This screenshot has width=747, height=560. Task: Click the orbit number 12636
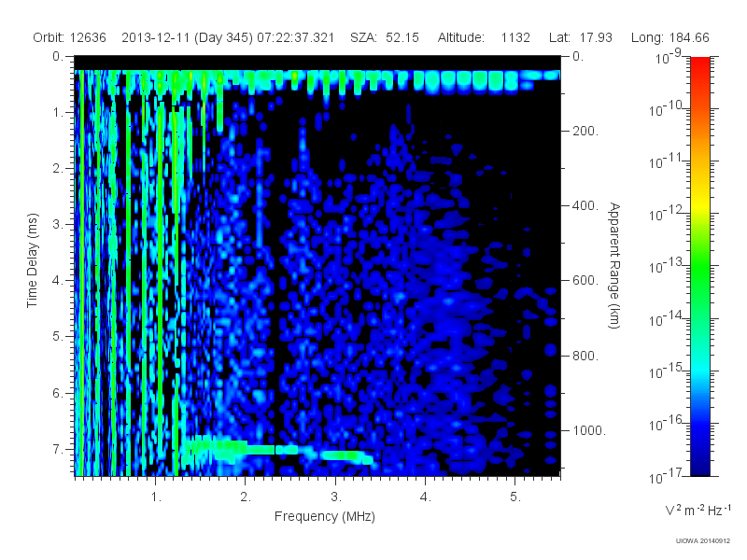[x=88, y=37]
